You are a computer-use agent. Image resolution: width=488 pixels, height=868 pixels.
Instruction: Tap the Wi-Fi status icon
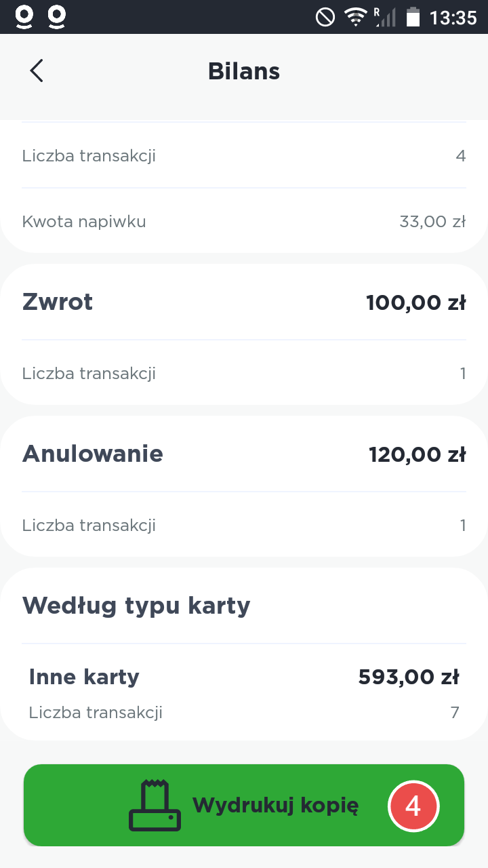tap(355, 17)
